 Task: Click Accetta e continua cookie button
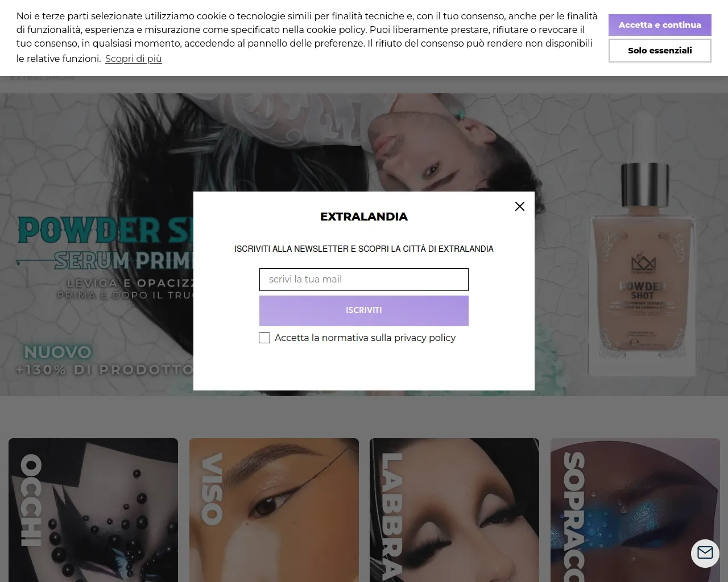point(660,25)
